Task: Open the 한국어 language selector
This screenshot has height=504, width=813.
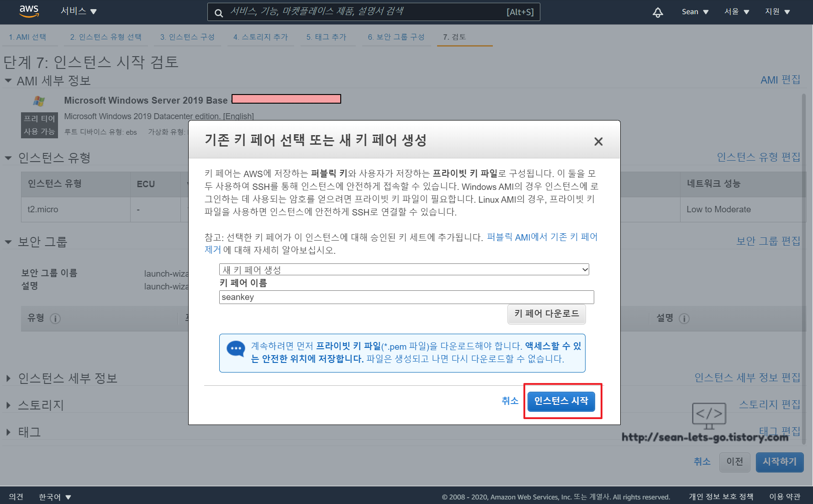Action: click(55, 497)
